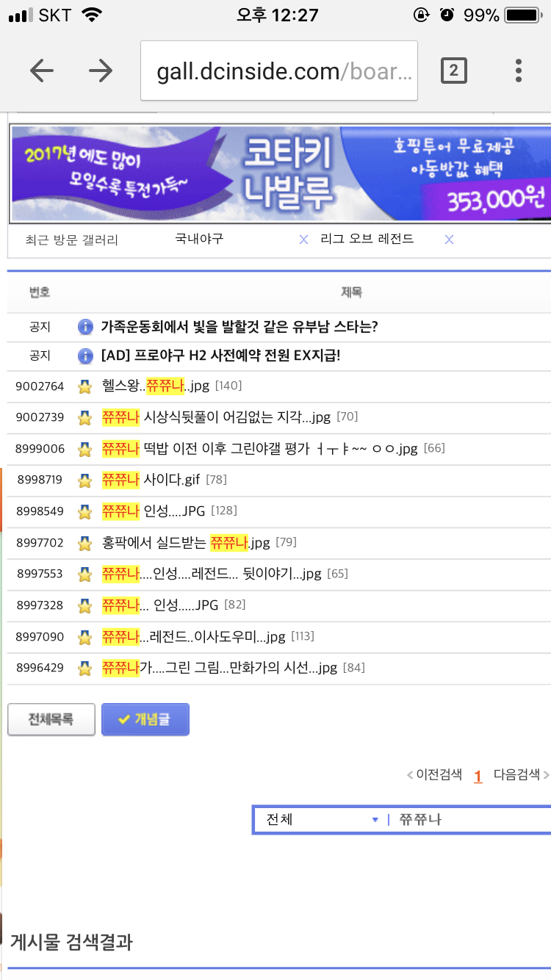View the [66] comments on 떡밥 이전 post

pyautogui.click(x=434, y=448)
